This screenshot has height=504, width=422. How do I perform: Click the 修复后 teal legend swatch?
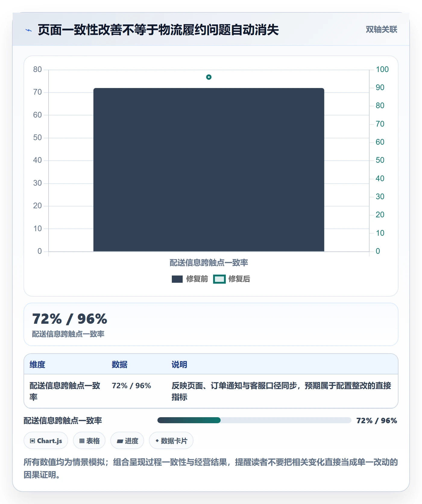coord(219,279)
